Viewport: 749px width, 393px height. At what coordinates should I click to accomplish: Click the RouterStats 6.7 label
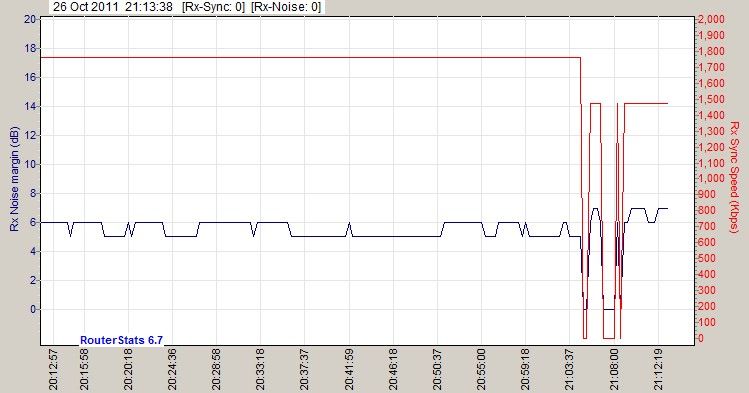[x=121, y=340]
